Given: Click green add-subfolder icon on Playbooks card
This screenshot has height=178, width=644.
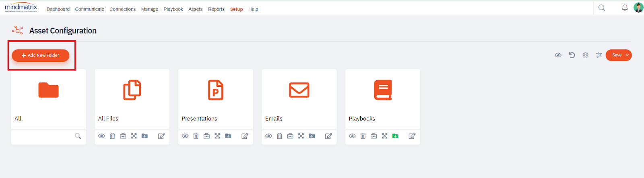Looking at the screenshot, I should tap(395, 136).
